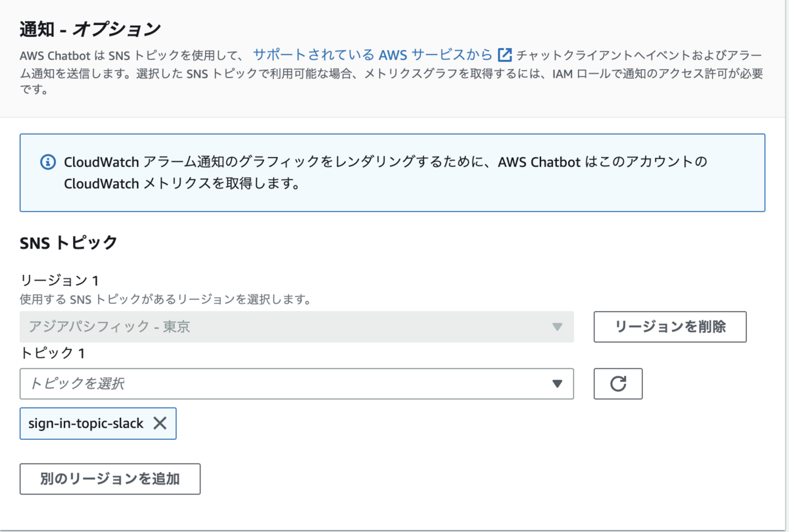789x532 pixels.
Task: Click the info icon in the CloudWatch notice
Action: point(47,161)
